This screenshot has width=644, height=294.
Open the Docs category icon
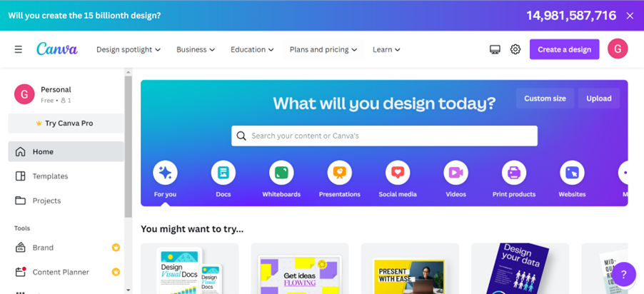point(223,173)
